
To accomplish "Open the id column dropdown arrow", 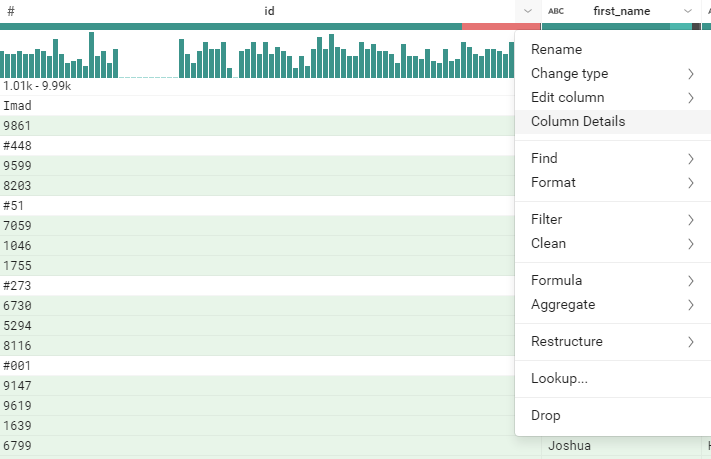I will [x=528, y=10].
